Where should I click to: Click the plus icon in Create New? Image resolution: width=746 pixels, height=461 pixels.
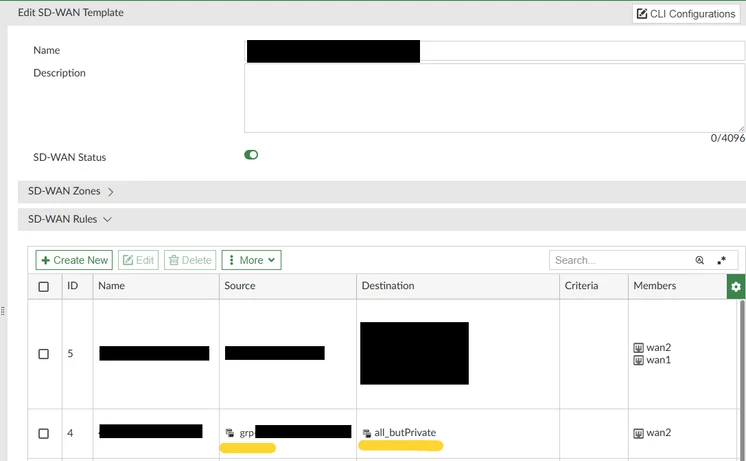[46, 260]
